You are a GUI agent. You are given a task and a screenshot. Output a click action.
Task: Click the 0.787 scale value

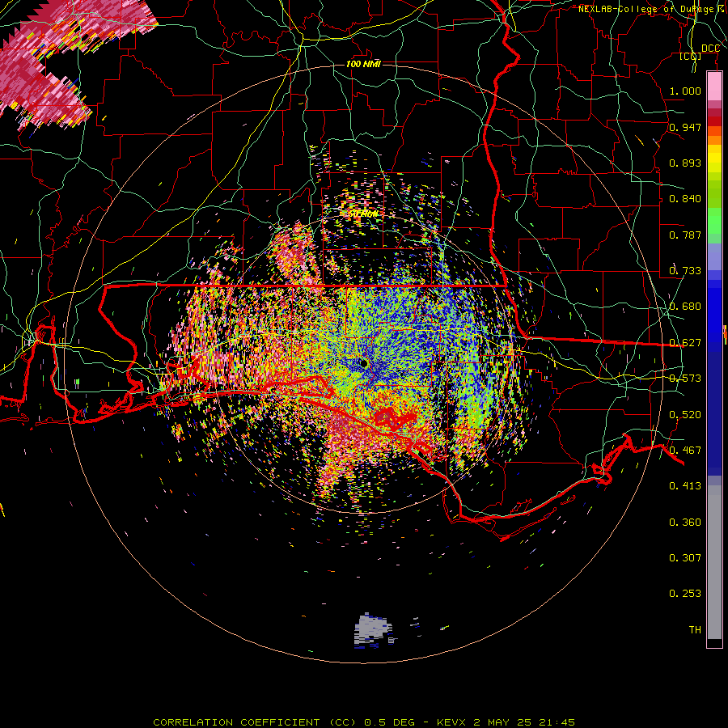pyautogui.click(x=685, y=235)
